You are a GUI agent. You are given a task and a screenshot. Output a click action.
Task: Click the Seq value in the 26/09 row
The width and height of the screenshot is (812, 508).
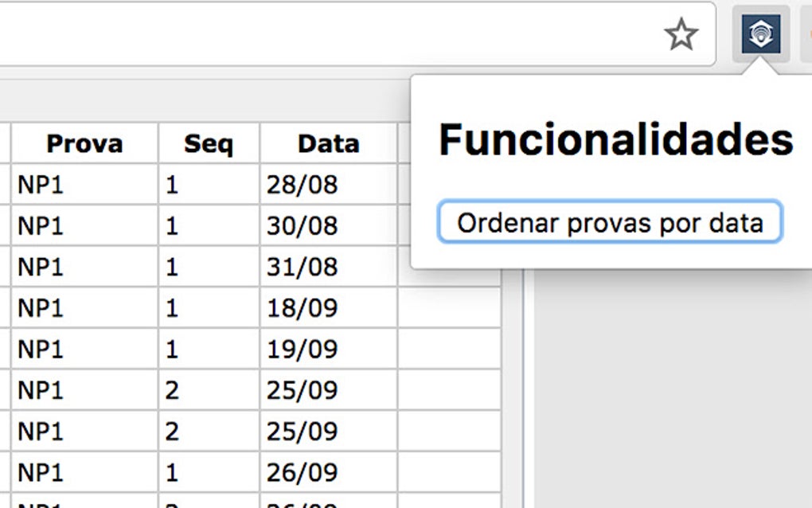(172, 473)
